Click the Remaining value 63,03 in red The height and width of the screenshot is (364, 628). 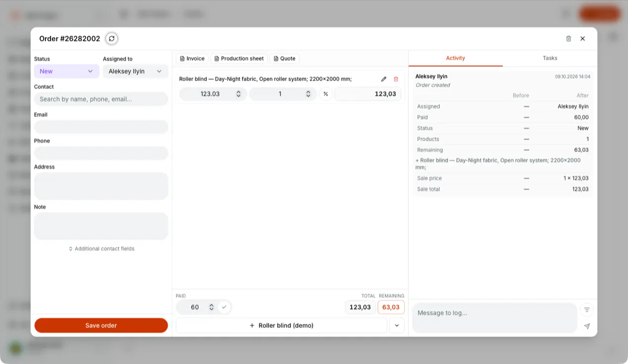[391, 307]
